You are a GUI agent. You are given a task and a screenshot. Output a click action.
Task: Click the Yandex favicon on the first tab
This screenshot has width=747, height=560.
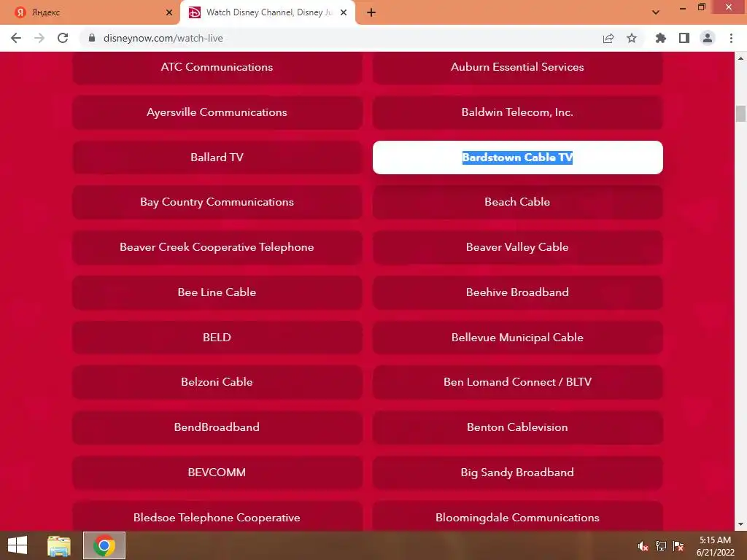20,12
